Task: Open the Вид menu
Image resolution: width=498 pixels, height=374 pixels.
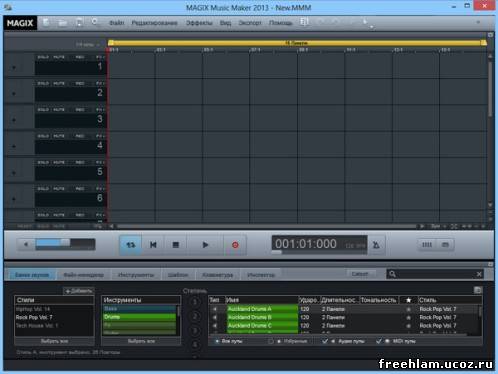Action: click(x=225, y=23)
